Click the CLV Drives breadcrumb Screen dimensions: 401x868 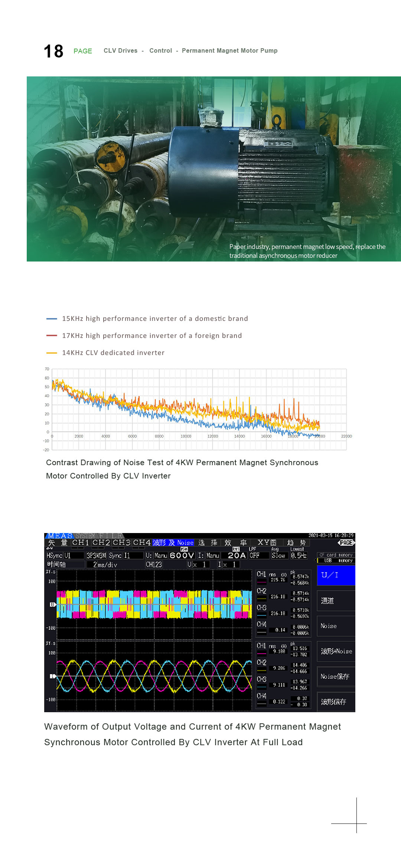[x=120, y=50]
